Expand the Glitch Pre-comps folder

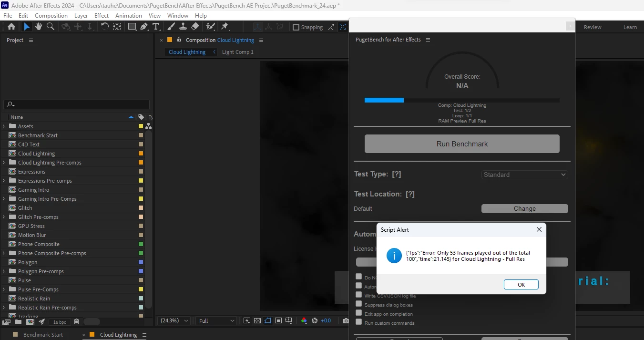4,217
